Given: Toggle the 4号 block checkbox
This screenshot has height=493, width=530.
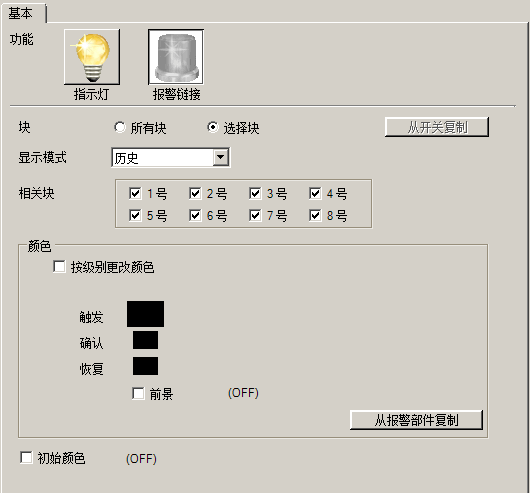Looking at the screenshot, I should [315, 193].
